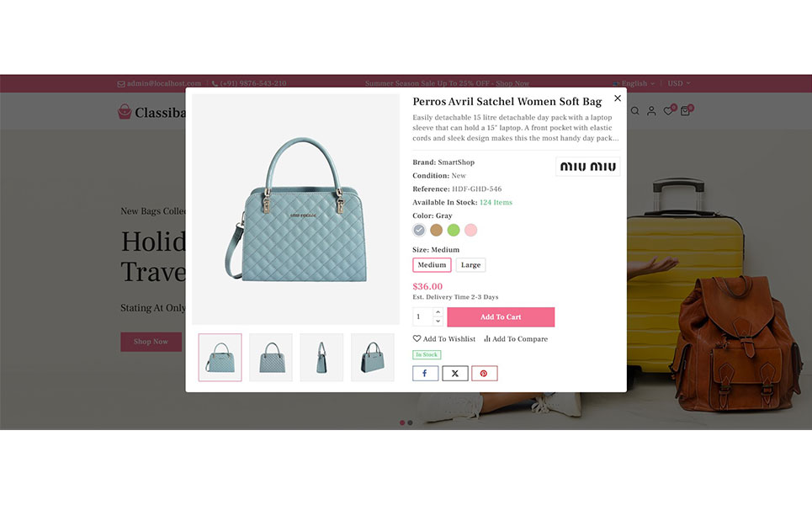Share product on X
The width and height of the screenshot is (812, 505).
click(x=454, y=374)
